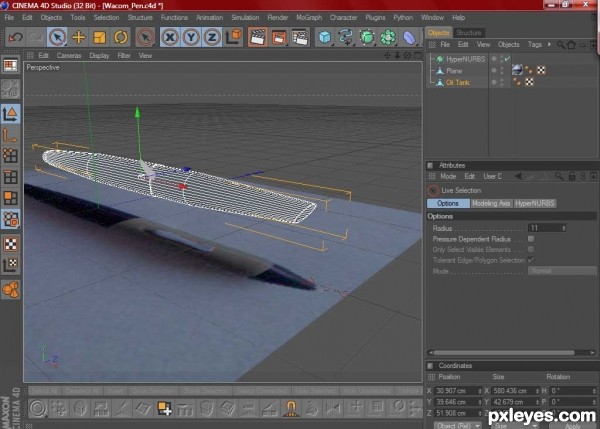This screenshot has height=429, width=600.
Task: Toggle Plane visibility dot
Action: (x=494, y=70)
